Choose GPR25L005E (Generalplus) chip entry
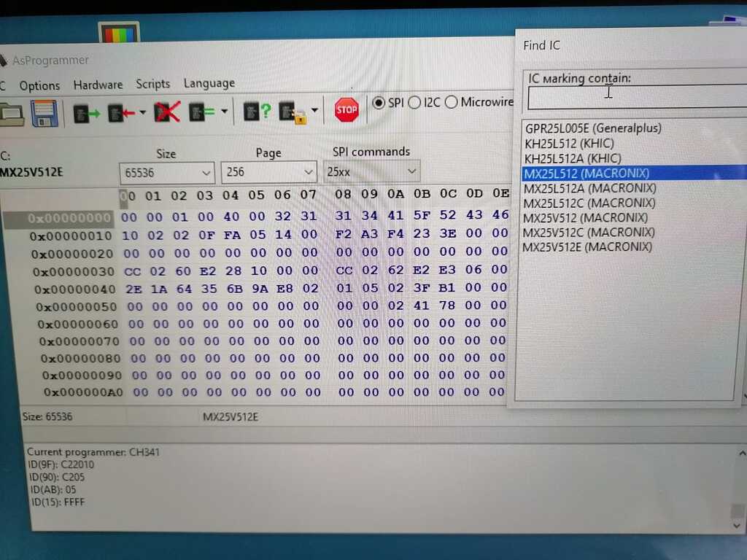The width and height of the screenshot is (747, 560). pos(592,128)
